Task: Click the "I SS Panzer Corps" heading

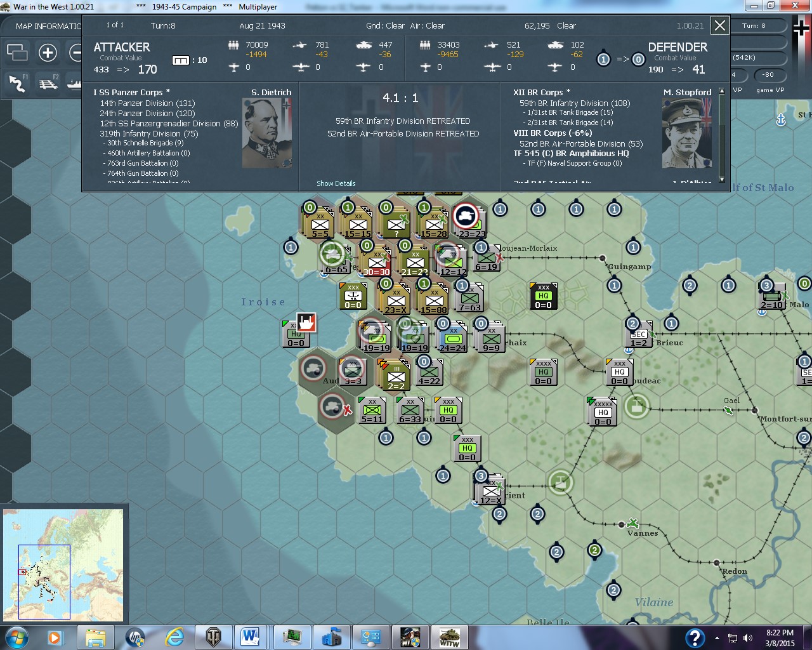Action: 131,93
